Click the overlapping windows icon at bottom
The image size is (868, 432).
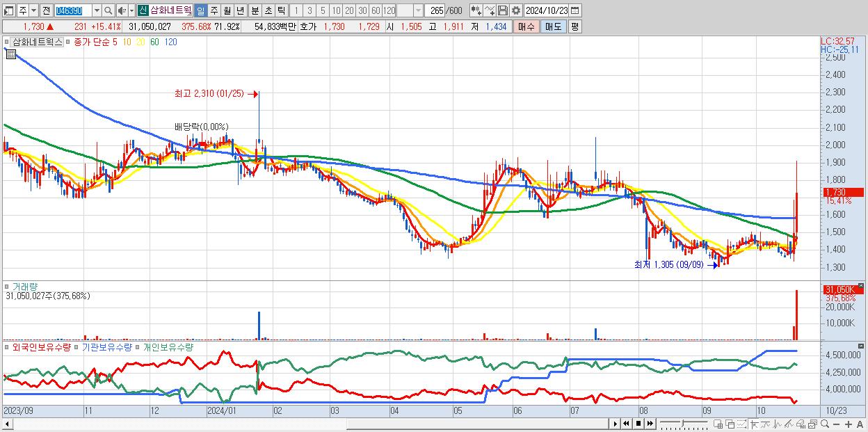click(730, 424)
